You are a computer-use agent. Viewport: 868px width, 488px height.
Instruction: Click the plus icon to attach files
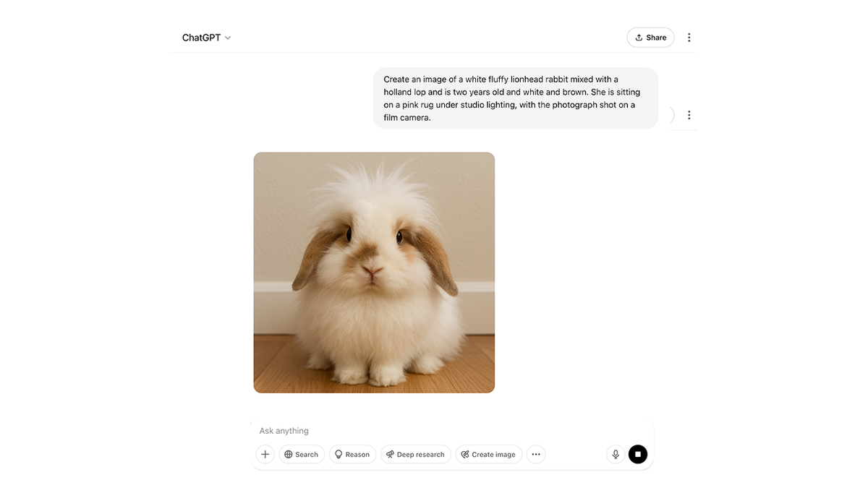click(x=265, y=454)
